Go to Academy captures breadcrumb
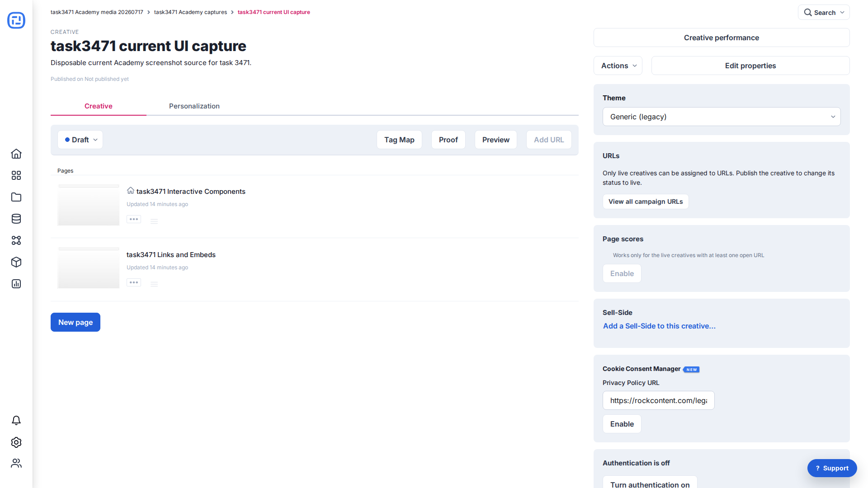This screenshot has height=488, width=868. (x=190, y=12)
